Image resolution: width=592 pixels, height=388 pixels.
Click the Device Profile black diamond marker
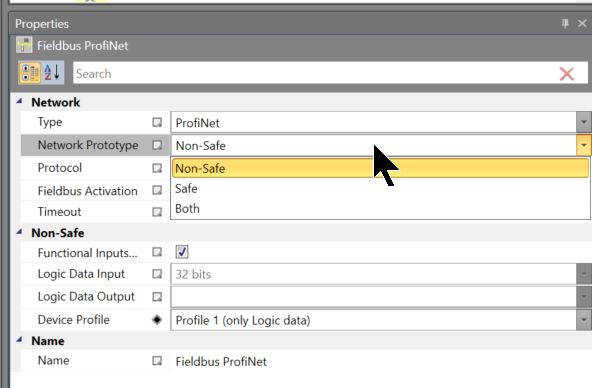coord(157,320)
